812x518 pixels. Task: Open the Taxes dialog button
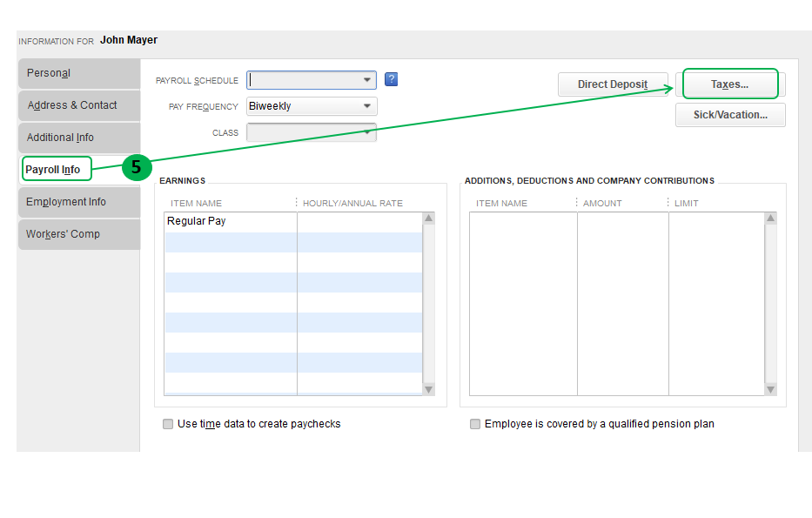coord(730,84)
